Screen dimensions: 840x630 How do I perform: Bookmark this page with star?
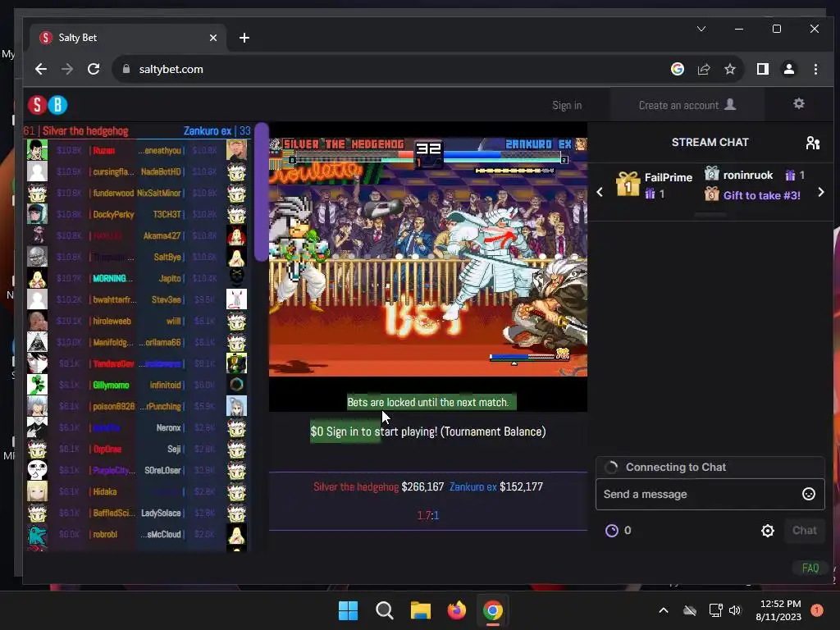(x=729, y=69)
